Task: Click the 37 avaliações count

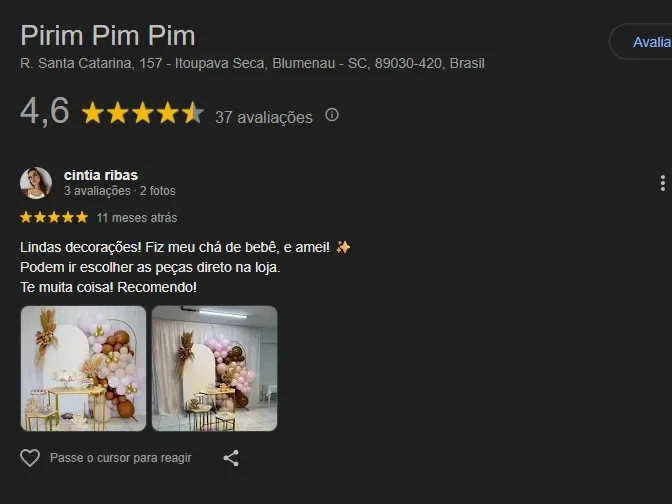Action: [264, 117]
